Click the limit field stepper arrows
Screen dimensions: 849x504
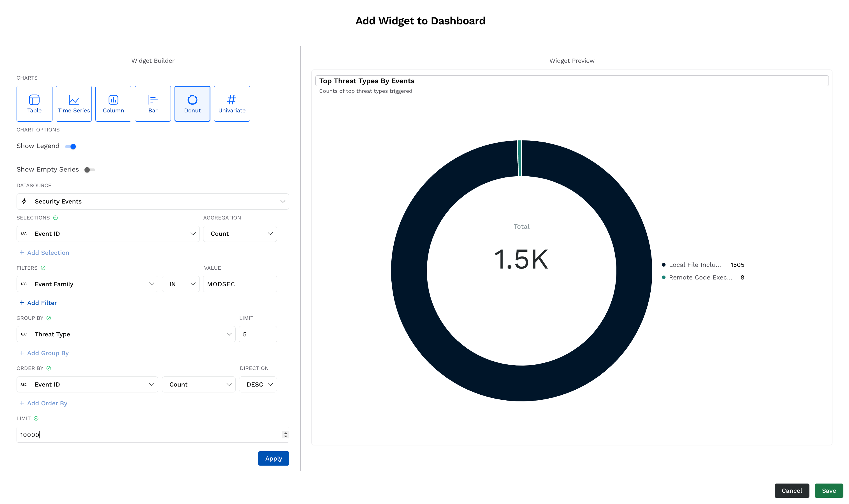point(285,435)
